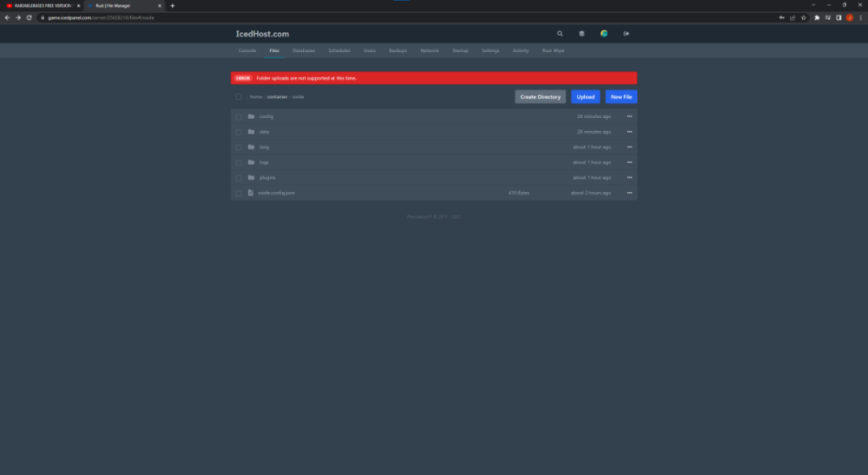
Task: Toggle the select-all checkbox beside the breadcrumb
Action: pyautogui.click(x=239, y=97)
